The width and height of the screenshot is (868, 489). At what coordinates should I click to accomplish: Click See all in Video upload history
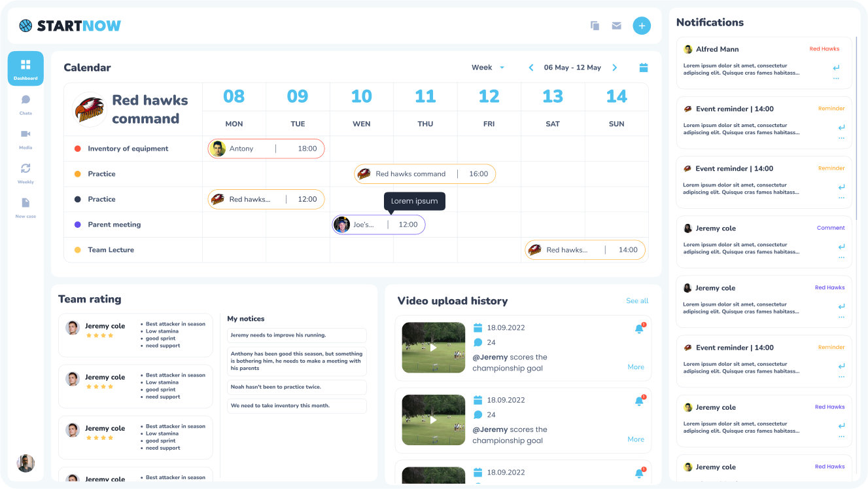tap(636, 301)
